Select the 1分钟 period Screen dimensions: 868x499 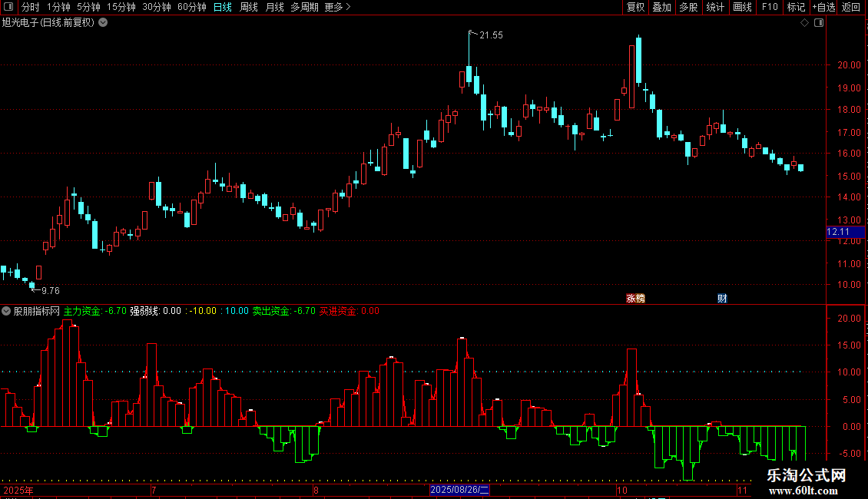coord(58,7)
